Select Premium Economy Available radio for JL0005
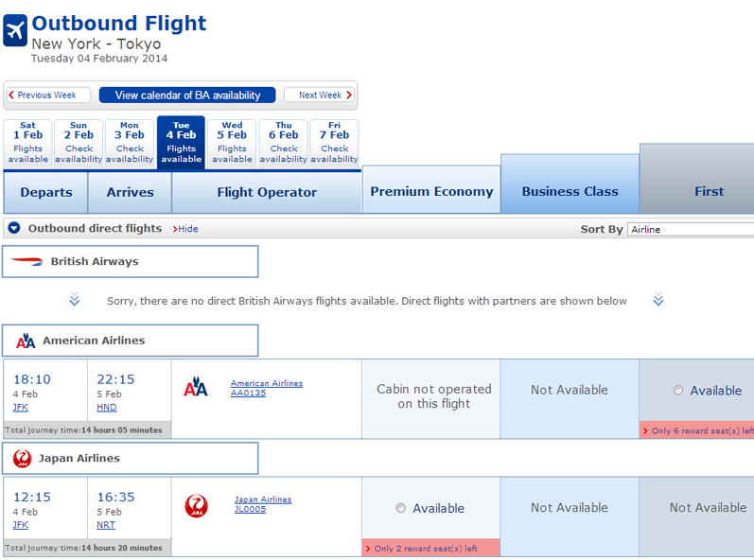Viewport: 754px width, 560px height. (400, 508)
